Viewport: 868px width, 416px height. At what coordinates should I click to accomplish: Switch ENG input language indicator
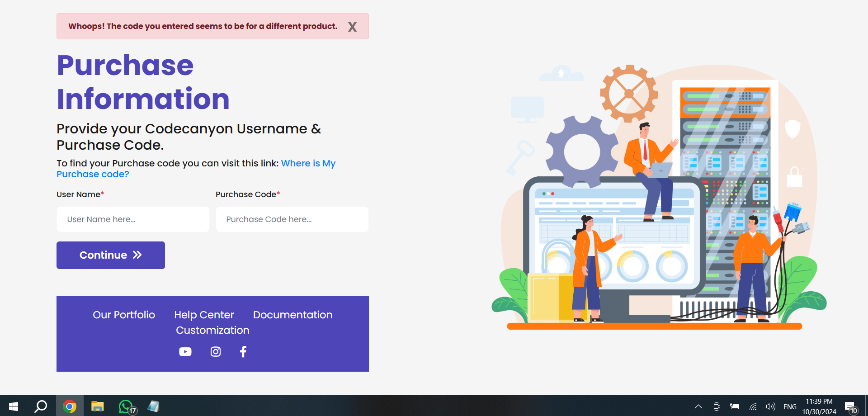(790, 407)
